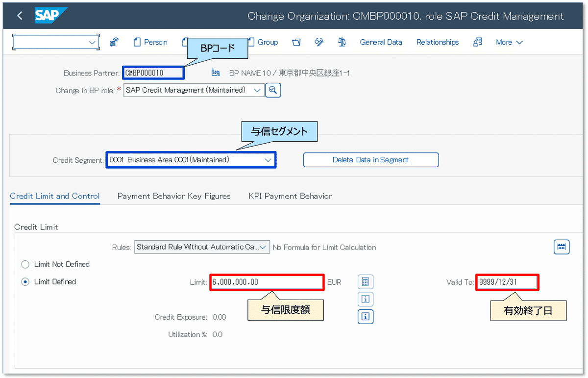Screen dimensions: 588x378
Task: Click the Credit Exposure value 0.00
Action: [x=219, y=317]
